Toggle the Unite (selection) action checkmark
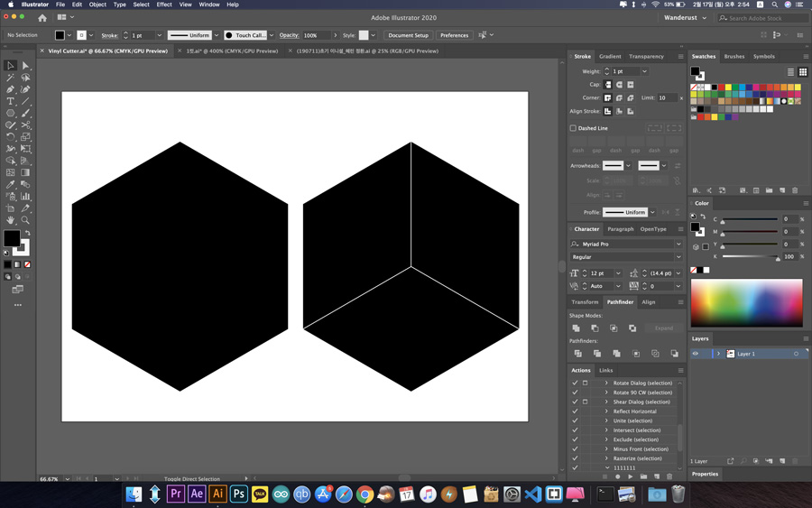 pyautogui.click(x=575, y=420)
